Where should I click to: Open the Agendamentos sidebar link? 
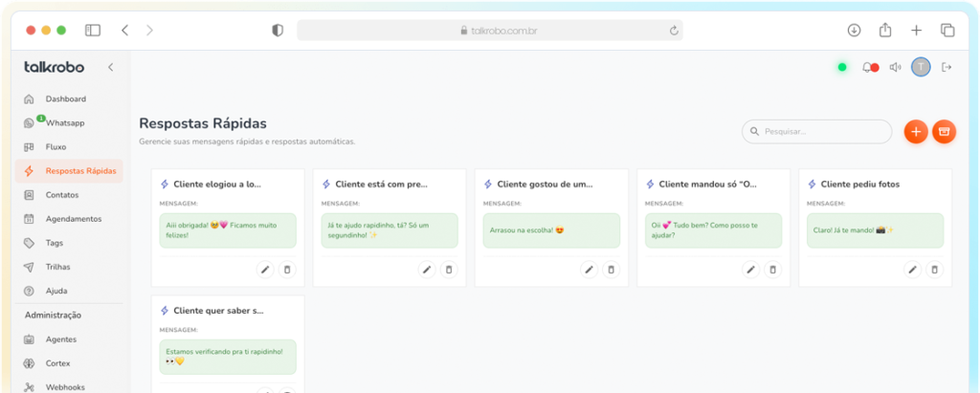73,218
